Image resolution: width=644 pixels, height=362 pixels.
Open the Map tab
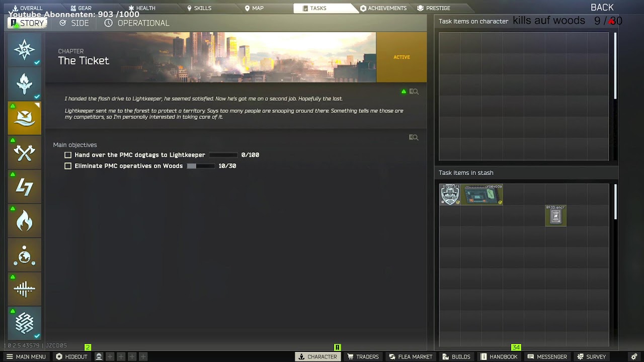point(254,8)
